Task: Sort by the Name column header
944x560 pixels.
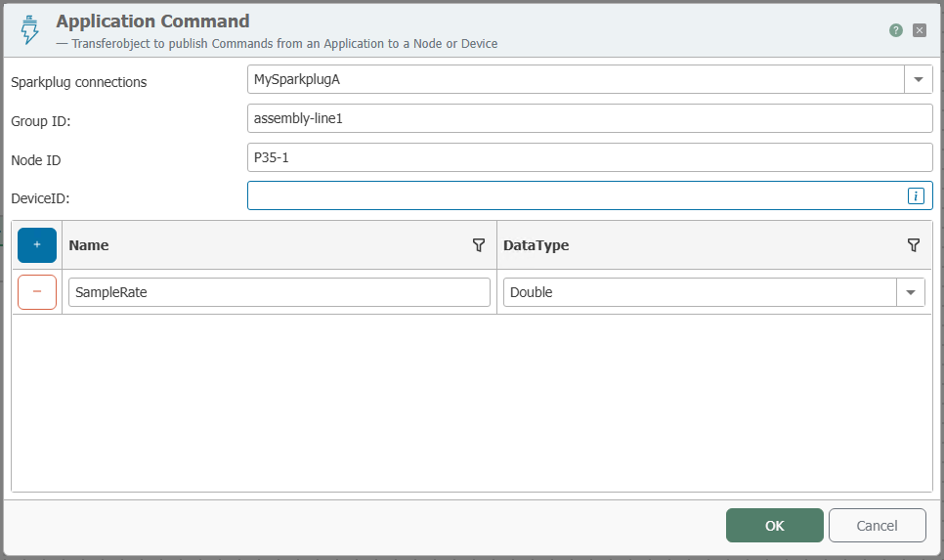Action: (x=89, y=245)
